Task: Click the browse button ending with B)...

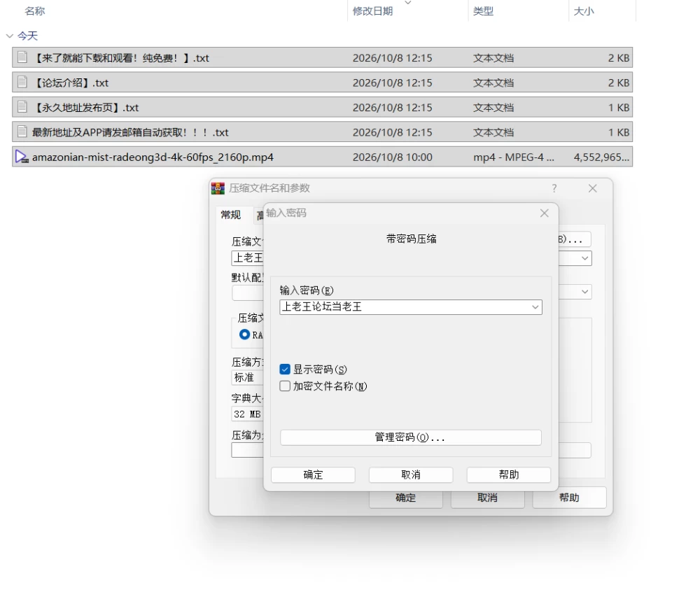Action: (x=575, y=239)
